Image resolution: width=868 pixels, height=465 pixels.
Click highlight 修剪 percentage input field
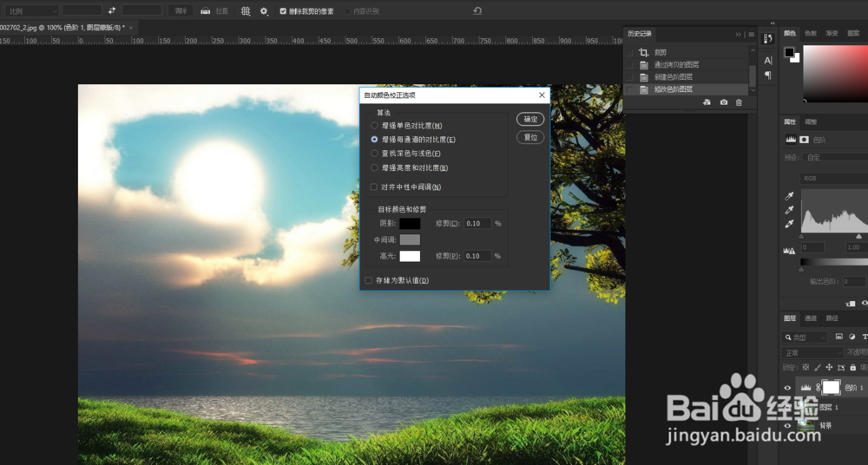pyautogui.click(x=477, y=256)
